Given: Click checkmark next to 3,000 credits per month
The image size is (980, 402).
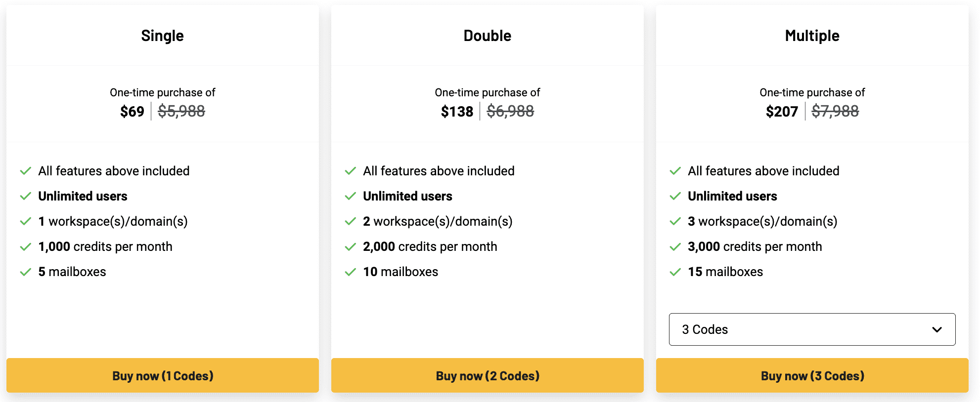Looking at the screenshot, I should (675, 247).
